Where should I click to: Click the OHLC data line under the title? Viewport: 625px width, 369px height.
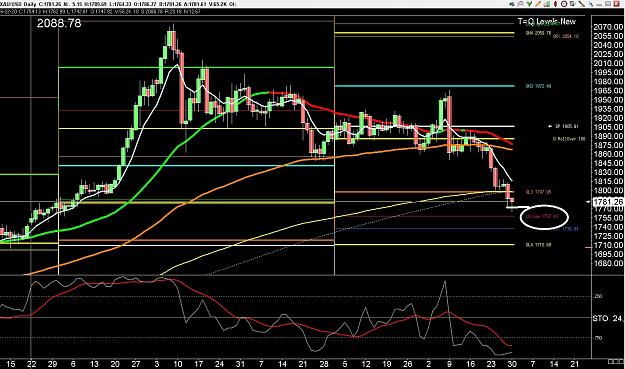coord(100,12)
